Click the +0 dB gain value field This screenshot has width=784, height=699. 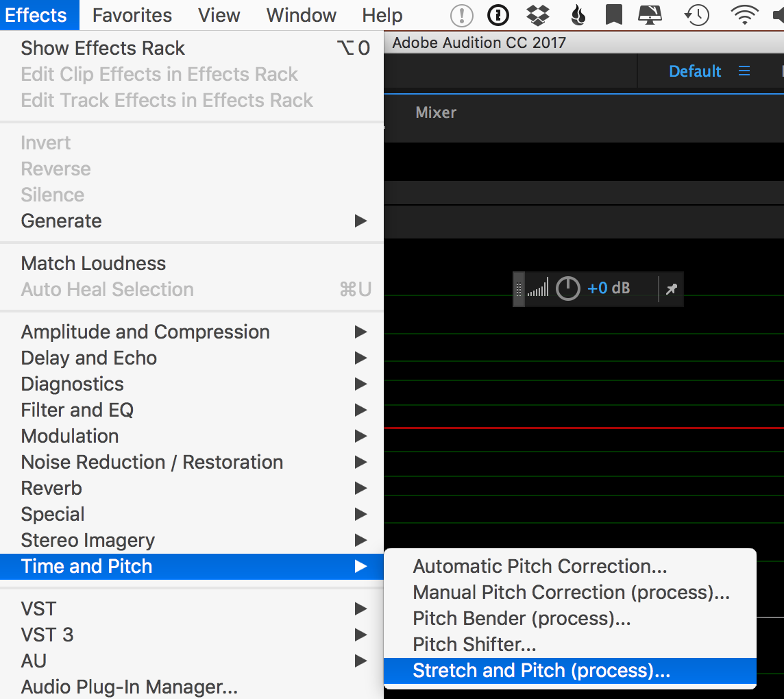(609, 288)
